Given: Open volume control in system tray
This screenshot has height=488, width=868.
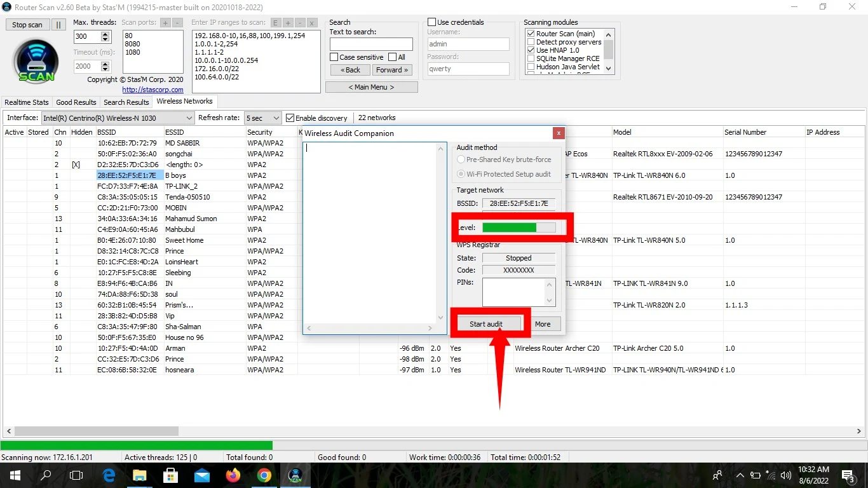Looking at the screenshot, I should (786, 475).
